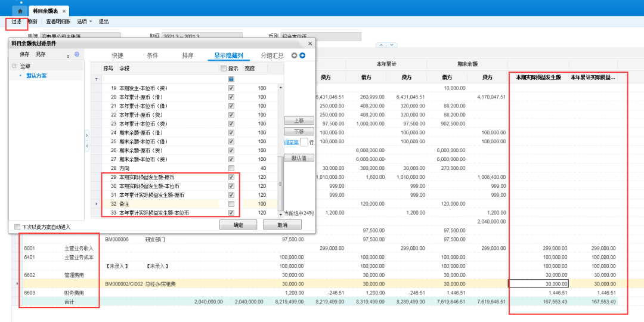Click the 退出 toolbar button

(x=104, y=21)
